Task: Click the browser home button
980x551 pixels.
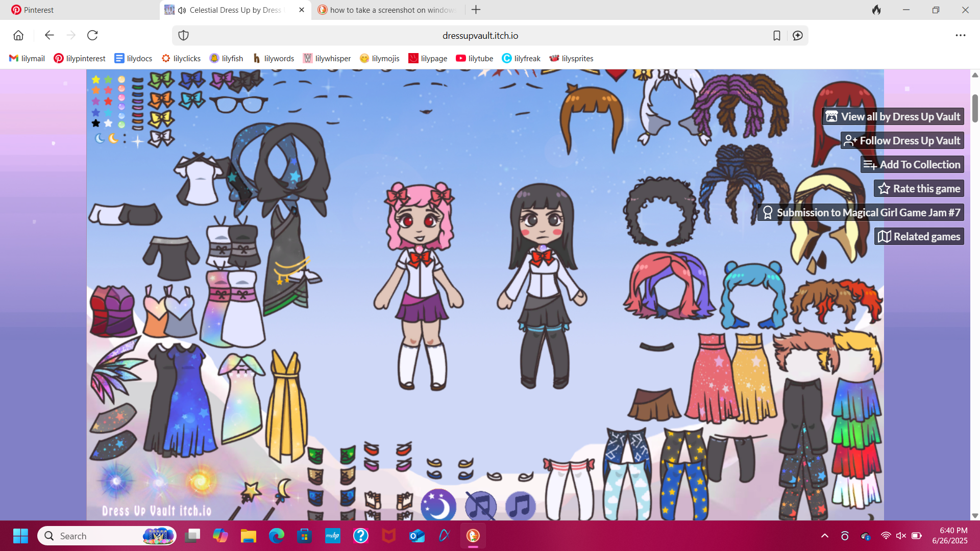Action: coord(18,35)
